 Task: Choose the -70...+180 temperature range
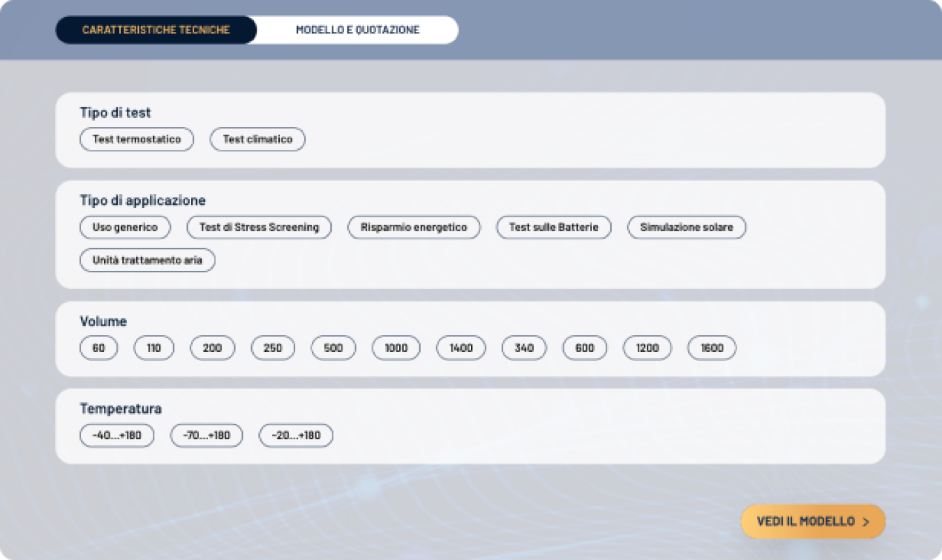pyautogui.click(x=207, y=436)
